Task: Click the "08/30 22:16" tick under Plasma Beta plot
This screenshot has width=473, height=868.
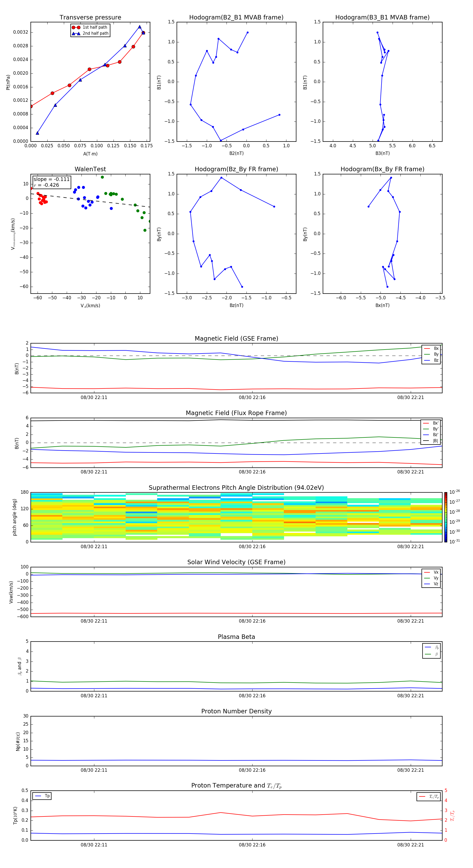Action: tap(252, 696)
